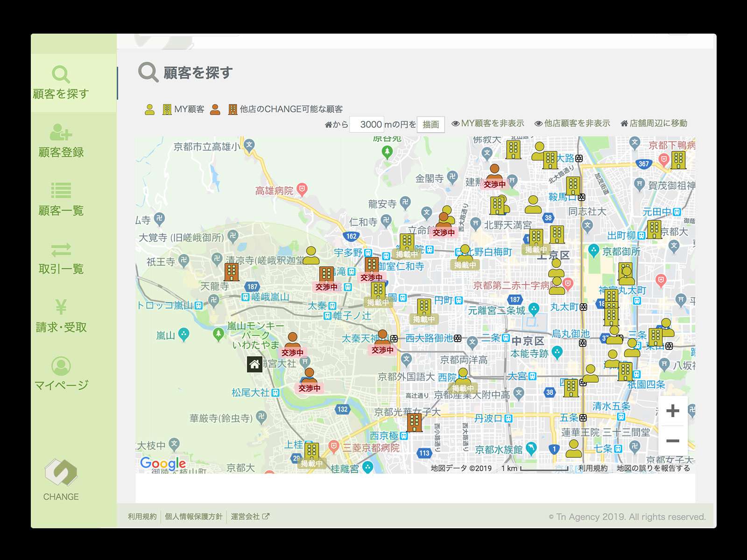Zoom out the map with minus button
747x560 pixels.
pos(672,441)
